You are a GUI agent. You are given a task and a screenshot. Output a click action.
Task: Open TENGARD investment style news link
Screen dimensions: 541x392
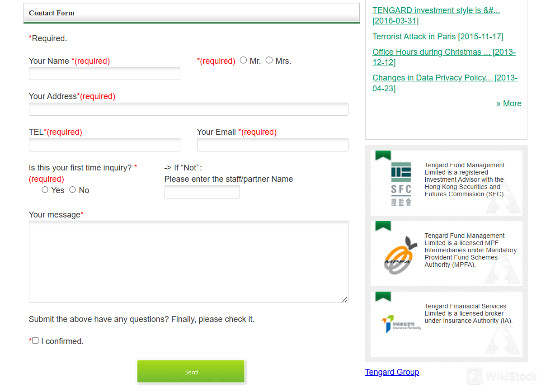(436, 10)
